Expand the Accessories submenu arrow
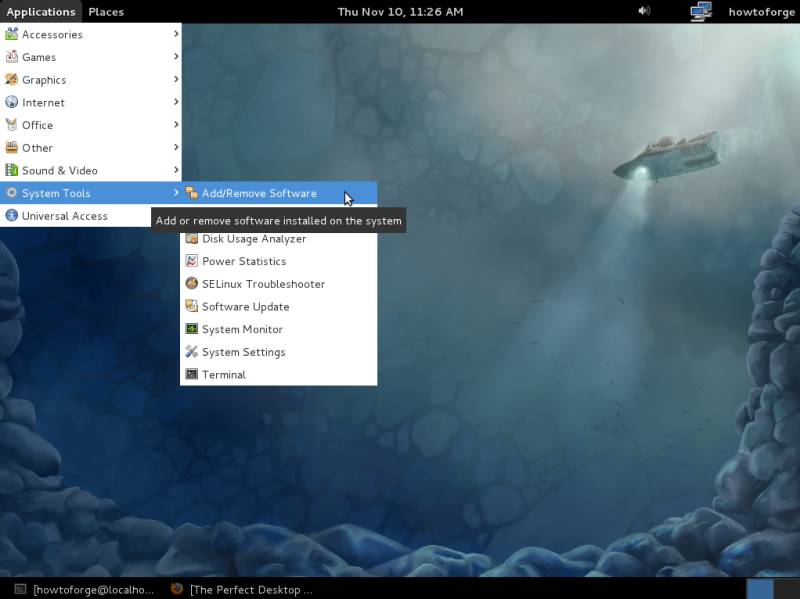 176,34
